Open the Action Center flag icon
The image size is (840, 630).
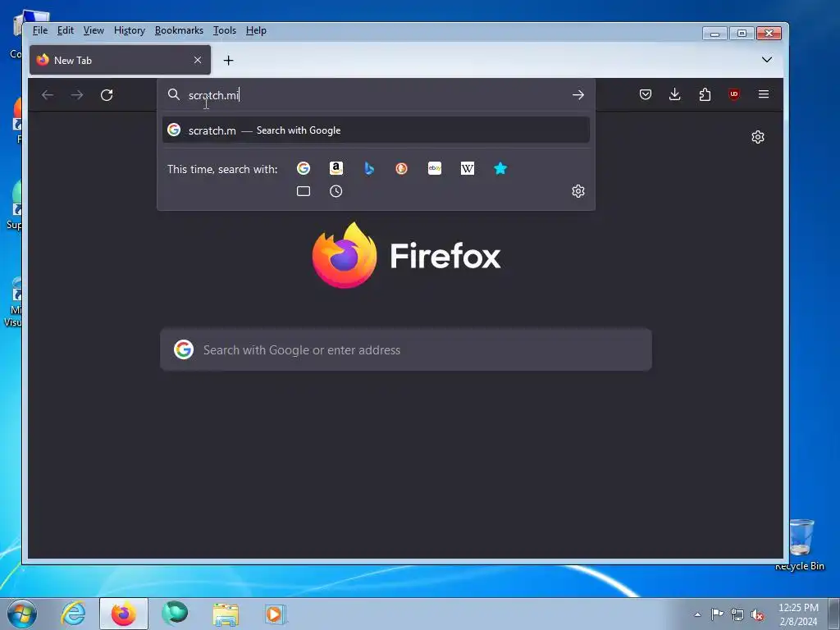(717, 614)
